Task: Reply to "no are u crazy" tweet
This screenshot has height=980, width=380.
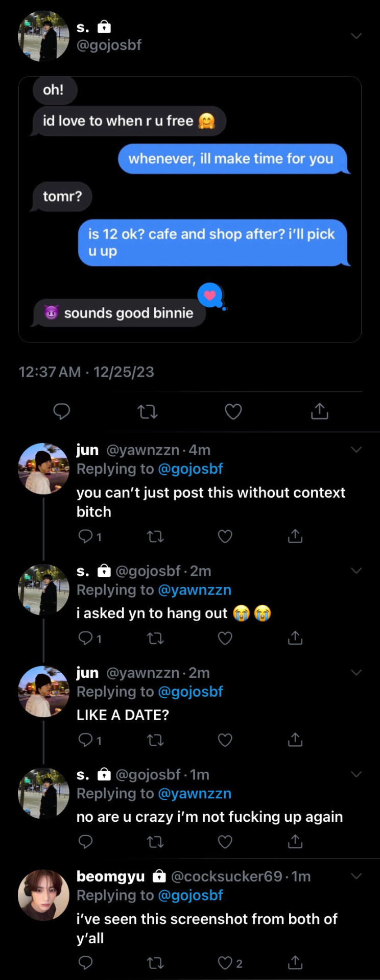Action: tap(85, 841)
